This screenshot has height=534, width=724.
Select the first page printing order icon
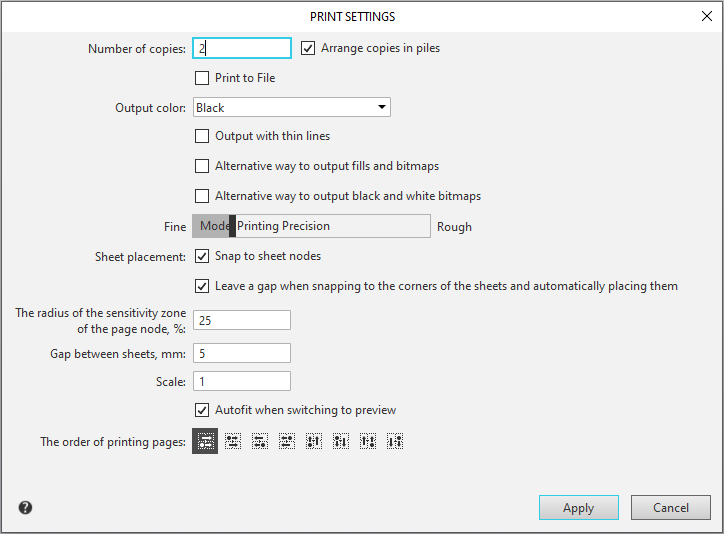(205, 441)
